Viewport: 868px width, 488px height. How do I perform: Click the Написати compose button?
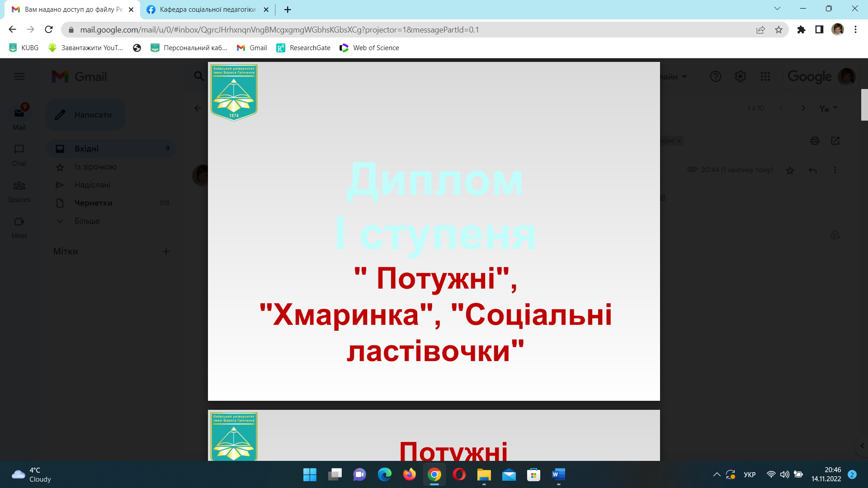click(85, 115)
